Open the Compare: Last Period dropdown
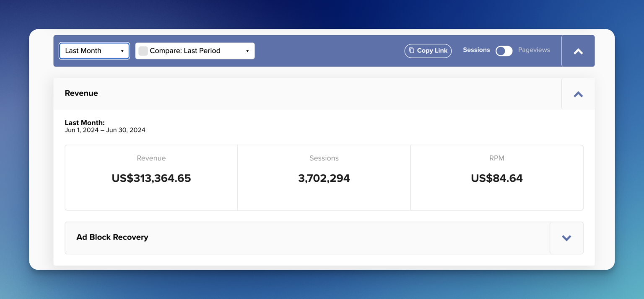 [x=195, y=51]
